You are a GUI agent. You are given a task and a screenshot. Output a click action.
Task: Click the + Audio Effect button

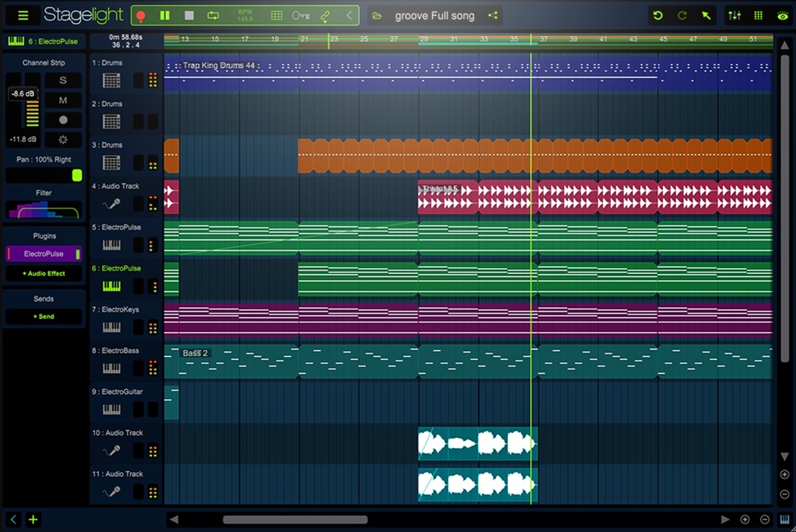(43, 273)
